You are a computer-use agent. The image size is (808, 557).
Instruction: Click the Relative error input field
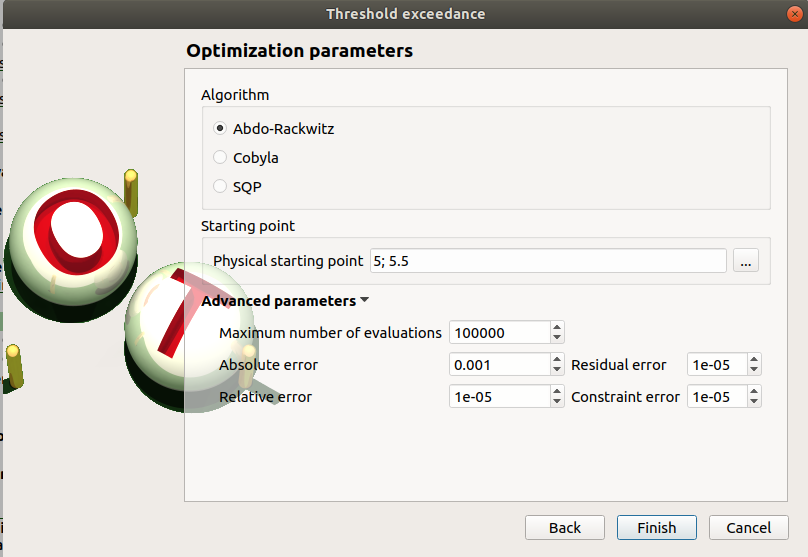(x=498, y=397)
